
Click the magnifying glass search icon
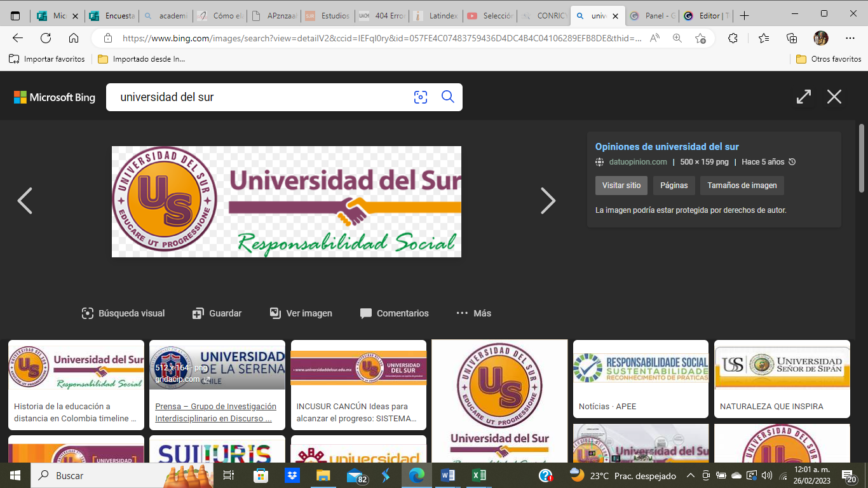pos(448,97)
